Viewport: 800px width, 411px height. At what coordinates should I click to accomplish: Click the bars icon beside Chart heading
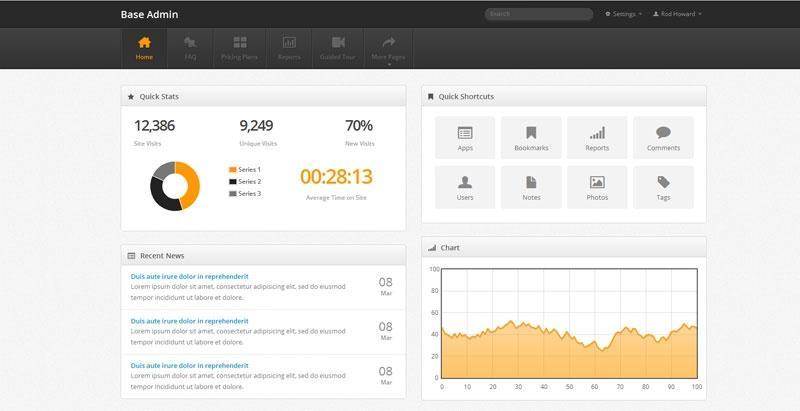tap(432, 248)
